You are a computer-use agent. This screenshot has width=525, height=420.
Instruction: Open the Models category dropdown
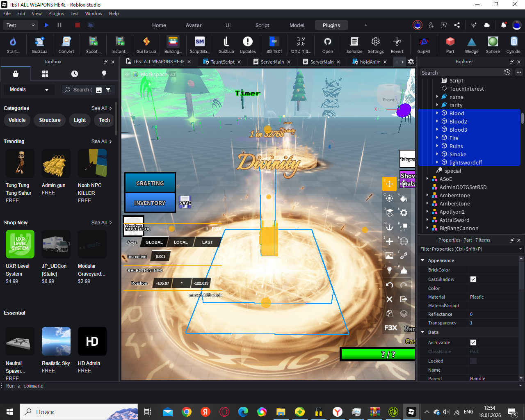pos(29,89)
